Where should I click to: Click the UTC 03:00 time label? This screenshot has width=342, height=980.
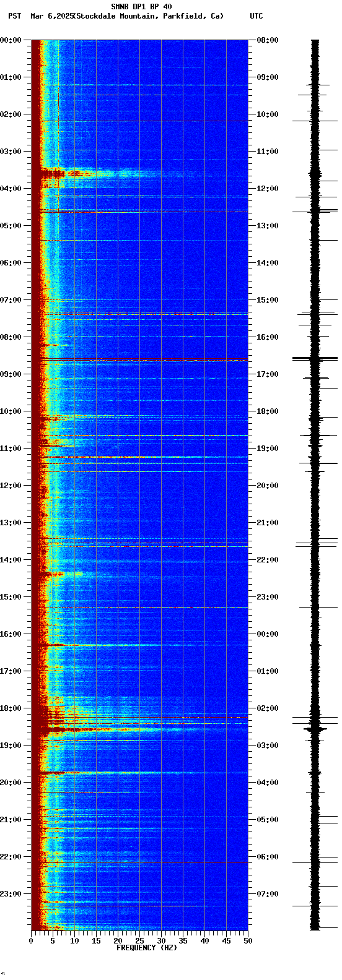268,746
